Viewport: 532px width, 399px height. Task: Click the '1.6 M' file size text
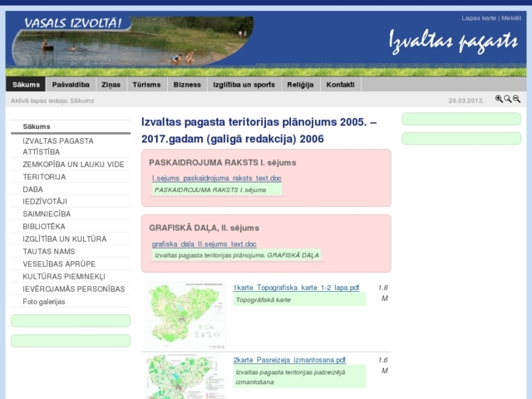[383, 365]
